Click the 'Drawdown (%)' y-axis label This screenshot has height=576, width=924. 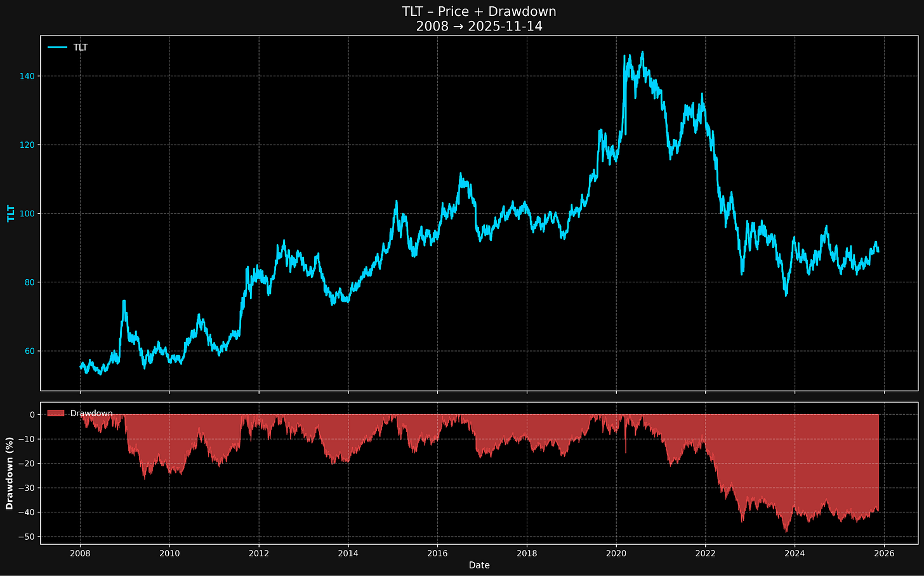pyautogui.click(x=10, y=473)
